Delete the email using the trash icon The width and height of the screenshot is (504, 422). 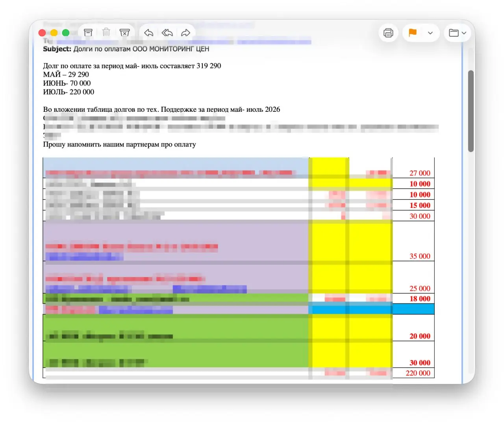point(106,33)
